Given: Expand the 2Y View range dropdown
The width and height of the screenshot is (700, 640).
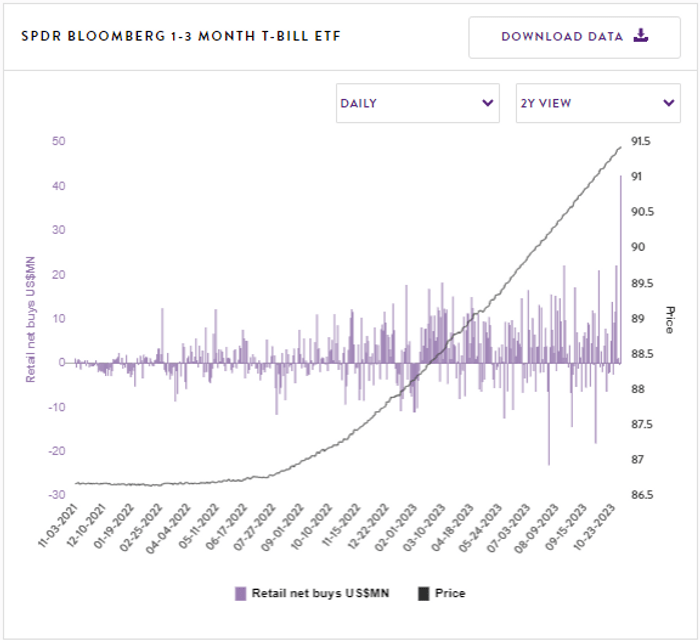Looking at the screenshot, I should tap(597, 103).
